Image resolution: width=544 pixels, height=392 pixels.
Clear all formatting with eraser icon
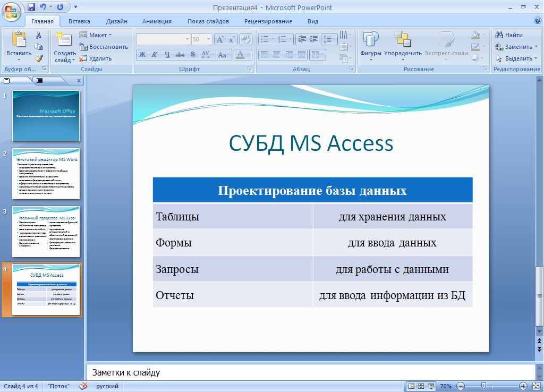coord(246,39)
